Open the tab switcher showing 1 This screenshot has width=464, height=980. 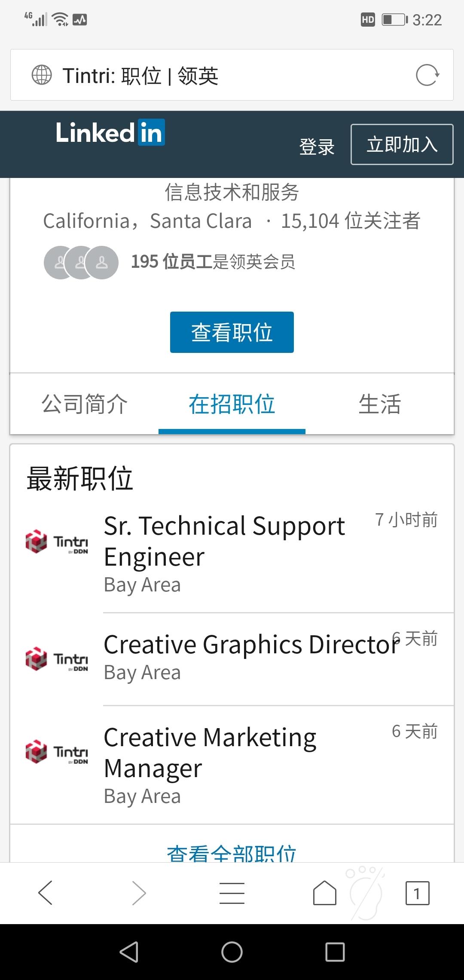pyautogui.click(x=418, y=893)
